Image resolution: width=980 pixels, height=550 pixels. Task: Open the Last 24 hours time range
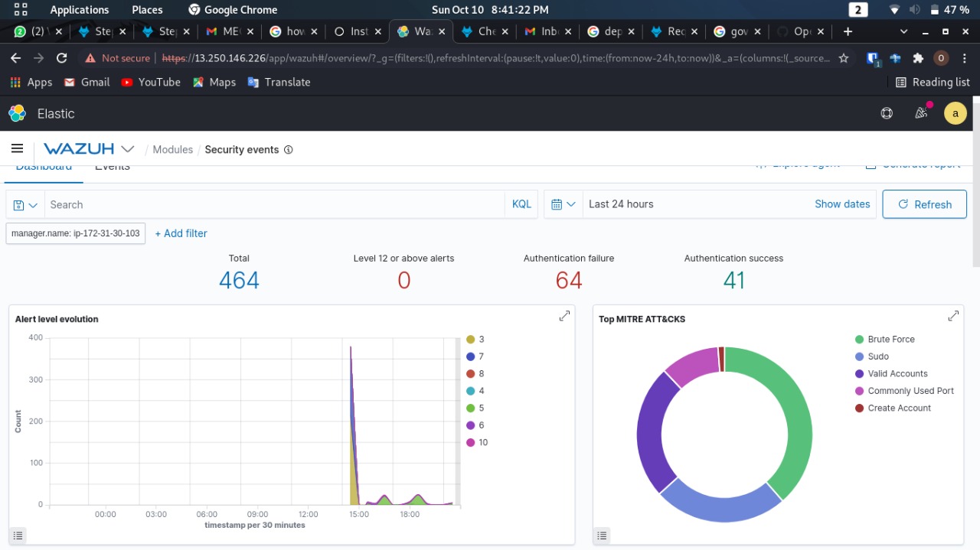pyautogui.click(x=621, y=204)
